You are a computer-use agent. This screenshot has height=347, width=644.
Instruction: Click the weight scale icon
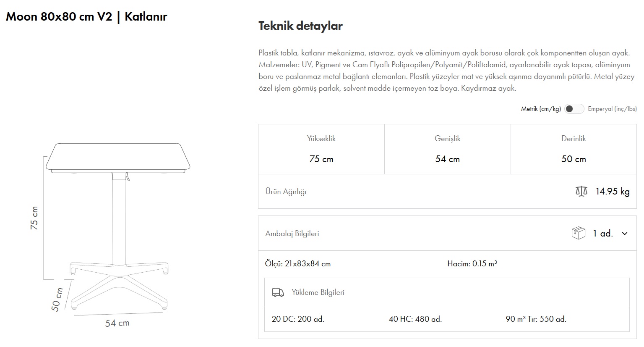[581, 192]
